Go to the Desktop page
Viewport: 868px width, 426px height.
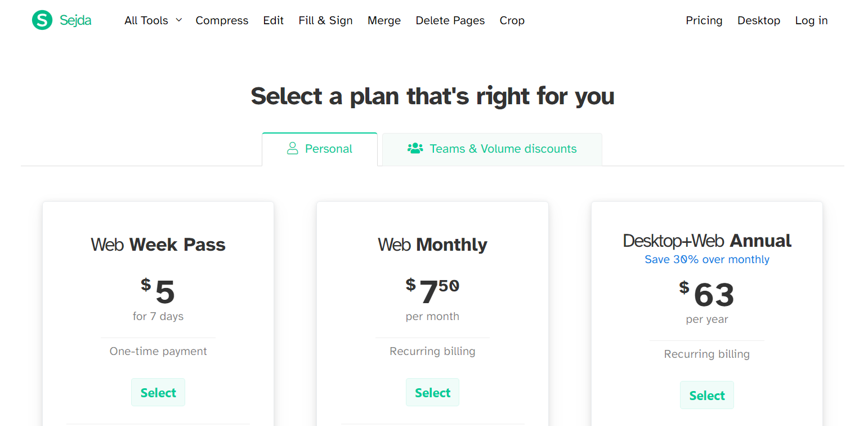click(759, 20)
